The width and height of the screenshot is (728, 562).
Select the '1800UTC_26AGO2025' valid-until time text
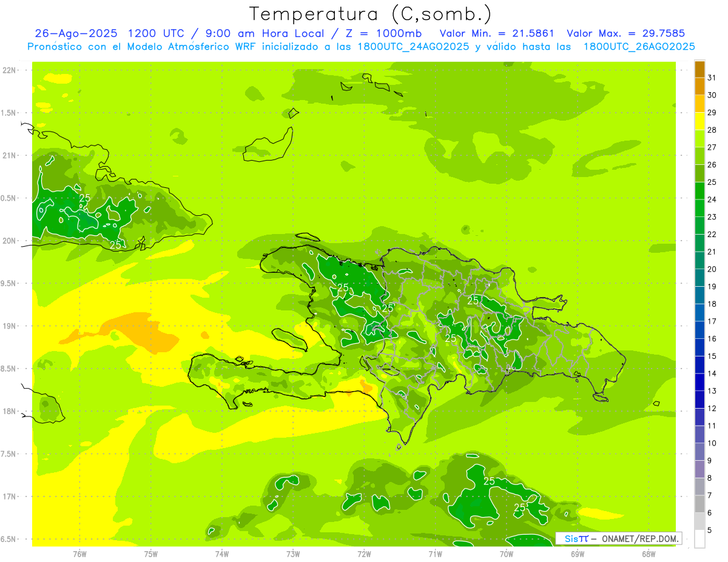(x=639, y=47)
